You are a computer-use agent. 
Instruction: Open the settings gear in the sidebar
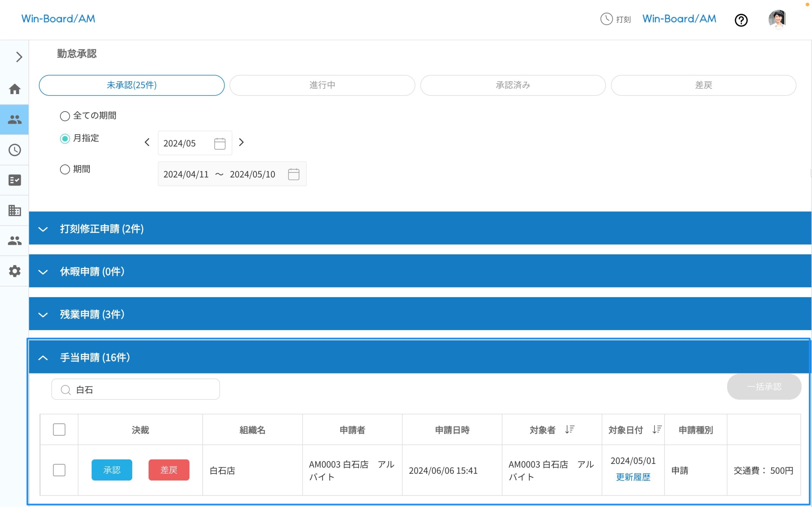click(x=14, y=271)
